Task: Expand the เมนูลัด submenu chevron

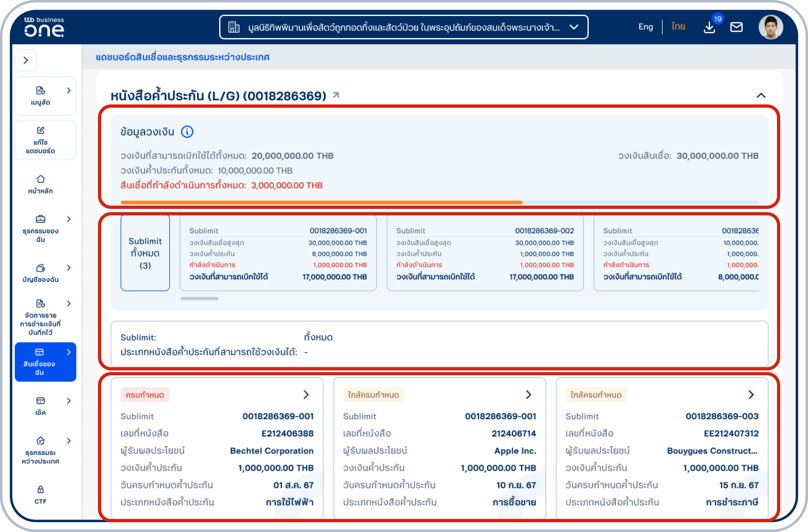Action: 69,91
